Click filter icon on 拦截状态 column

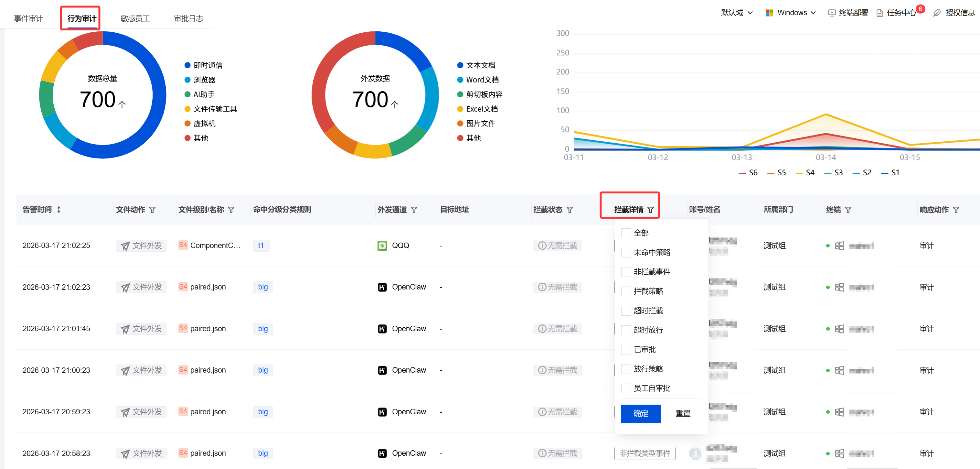point(570,210)
